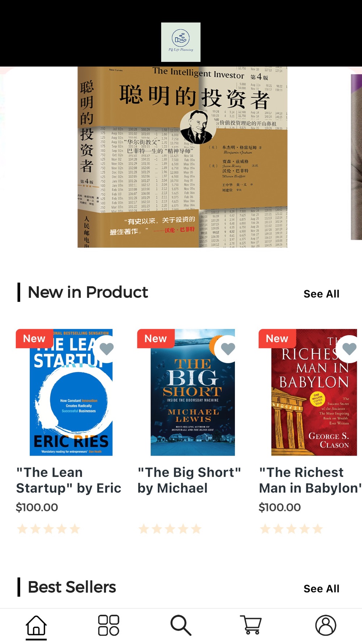Open the categories grid icon

(x=109, y=626)
